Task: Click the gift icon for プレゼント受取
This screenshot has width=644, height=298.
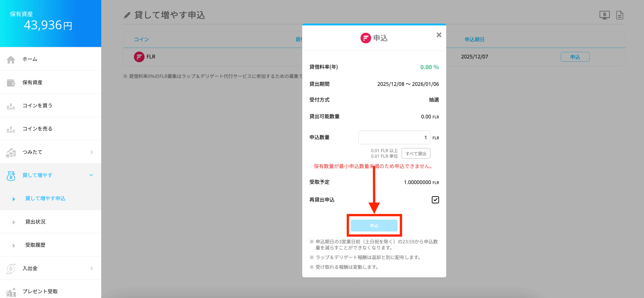Action: [x=11, y=292]
